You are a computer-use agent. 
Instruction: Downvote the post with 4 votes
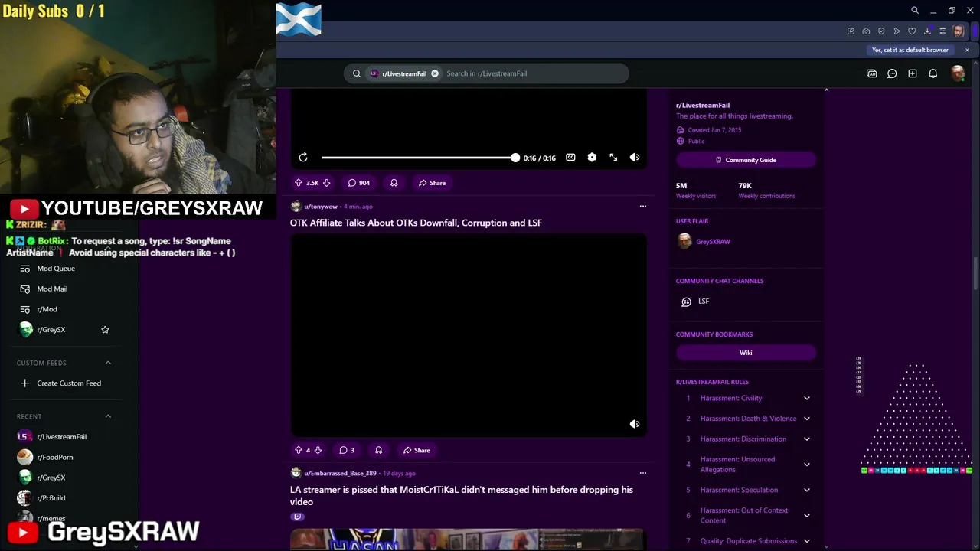tap(318, 450)
